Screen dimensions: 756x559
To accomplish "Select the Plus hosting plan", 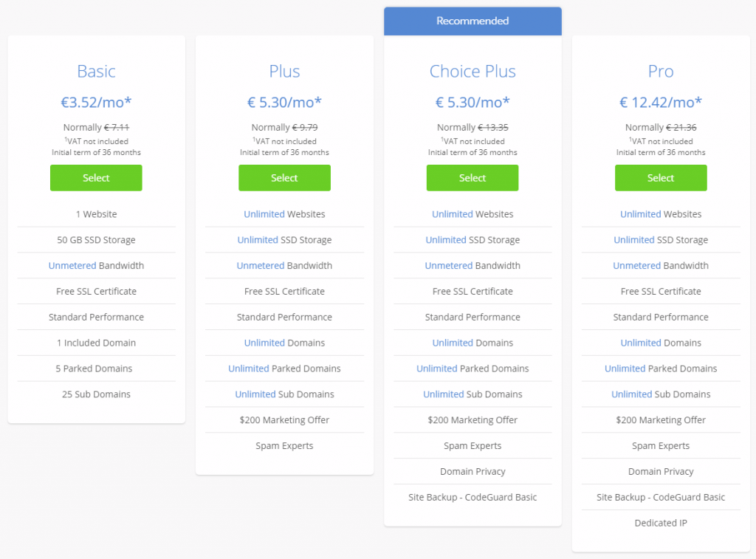I will click(284, 177).
